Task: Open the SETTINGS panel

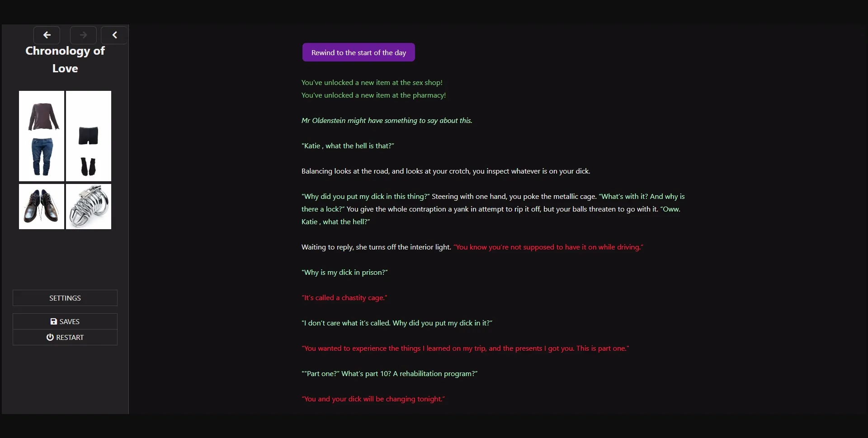Action: point(65,298)
